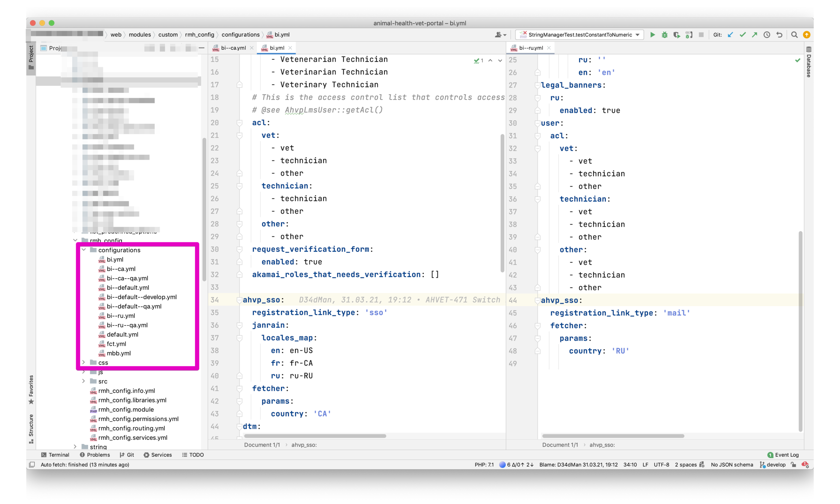The width and height of the screenshot is (840, 504).
Task: Switch to the bi--ca.yml tab
Action: [233, 48]
